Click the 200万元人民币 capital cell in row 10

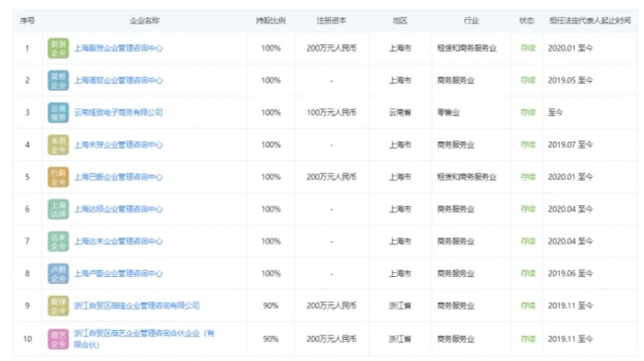click(x=331, y=339)
